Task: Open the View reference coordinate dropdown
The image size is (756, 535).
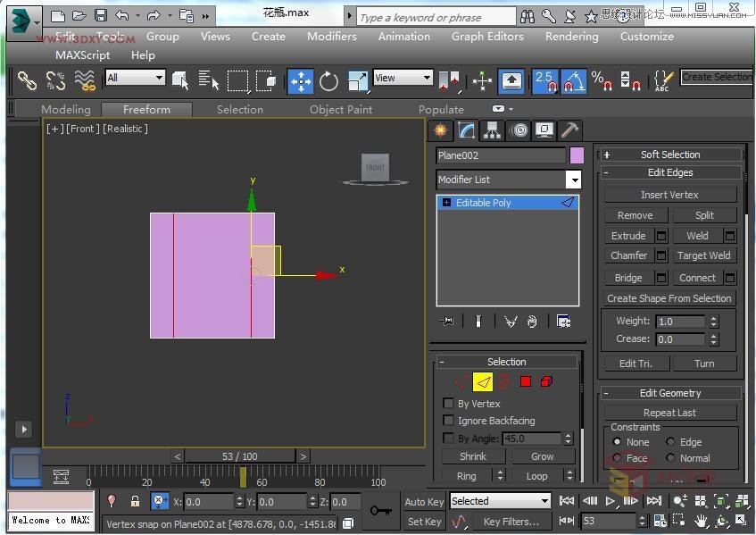Action: [x=403, y=79]
